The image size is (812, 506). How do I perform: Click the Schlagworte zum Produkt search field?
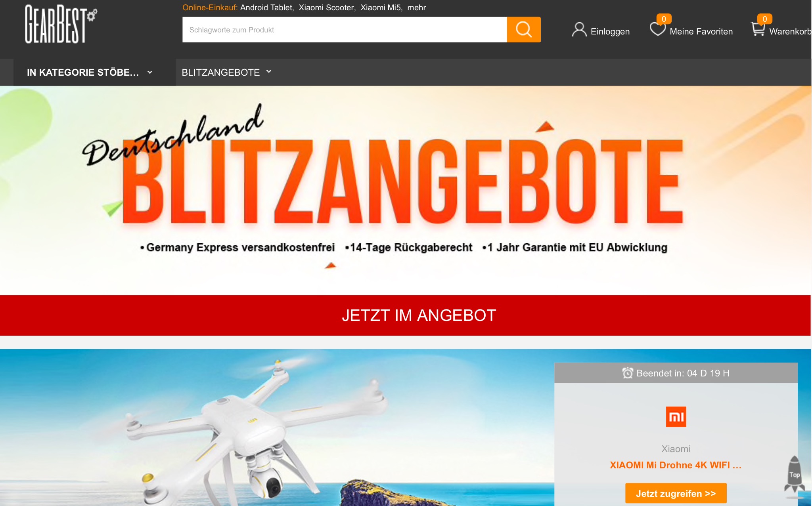(x=345, y=30)
